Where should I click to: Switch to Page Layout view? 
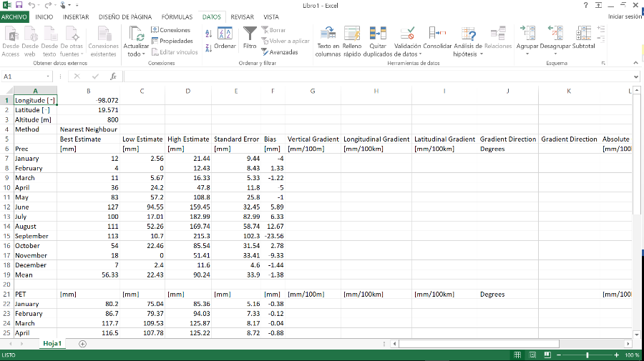[532, 355]
